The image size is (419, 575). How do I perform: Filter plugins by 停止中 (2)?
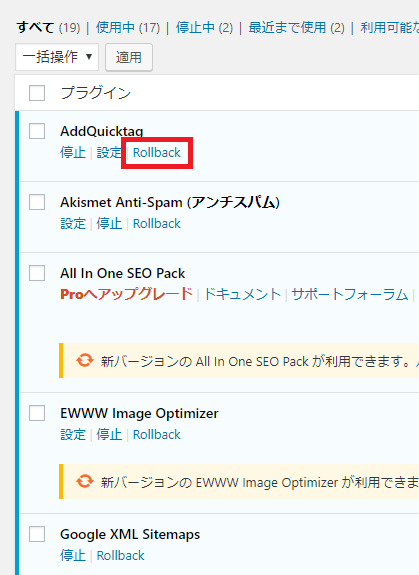(x=204, y=28)
